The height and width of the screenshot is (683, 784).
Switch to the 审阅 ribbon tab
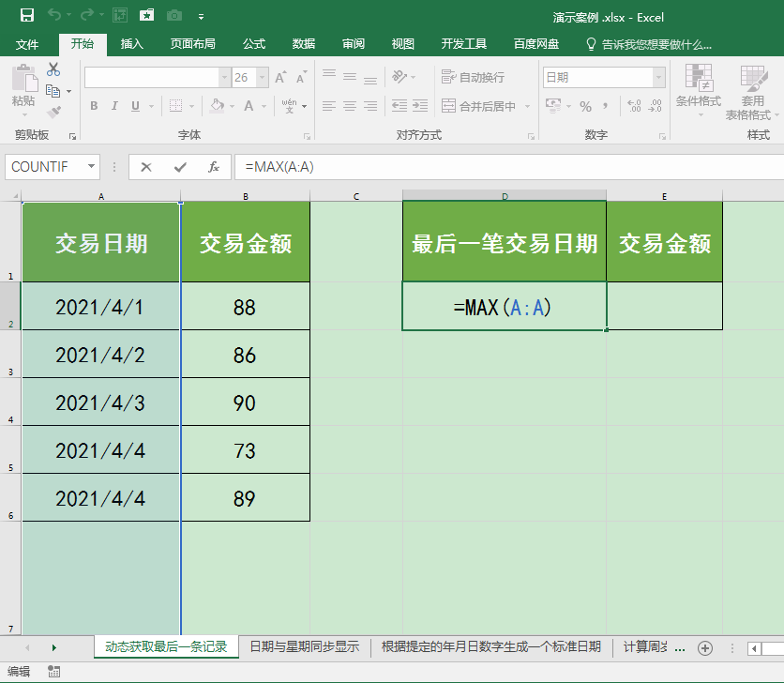pyautogui.click(x=354, y=44)
